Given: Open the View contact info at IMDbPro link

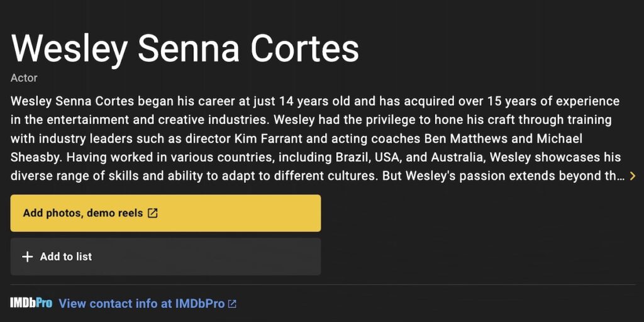Looking at the screenshot, I should click(x=142, y=304).
